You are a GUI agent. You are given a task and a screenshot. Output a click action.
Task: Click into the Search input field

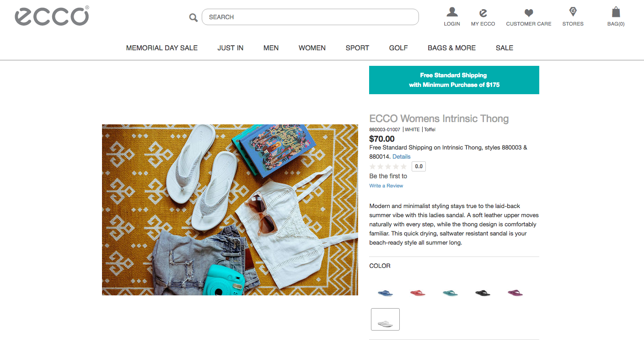point(310,17)
